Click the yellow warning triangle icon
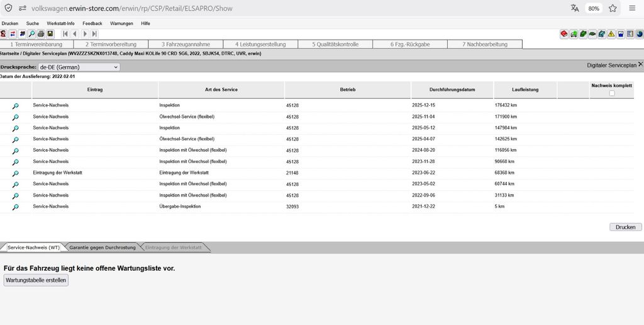 (611, 34)
